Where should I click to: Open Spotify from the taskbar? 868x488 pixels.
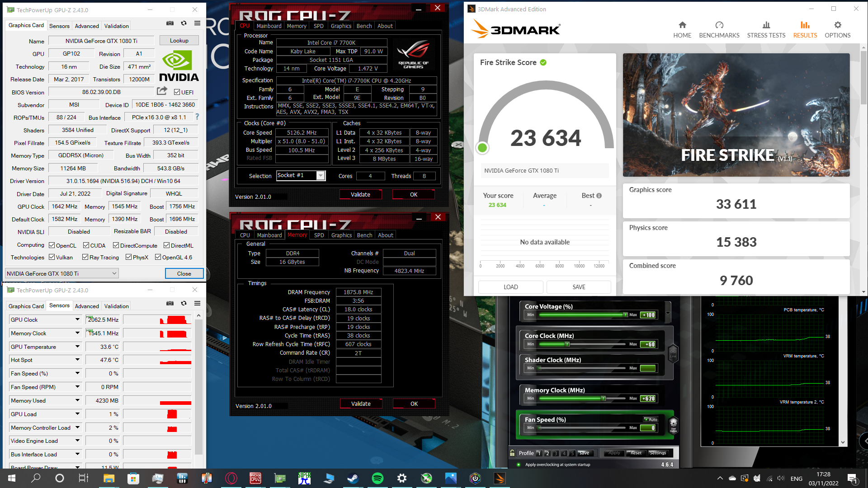[377, 478]
